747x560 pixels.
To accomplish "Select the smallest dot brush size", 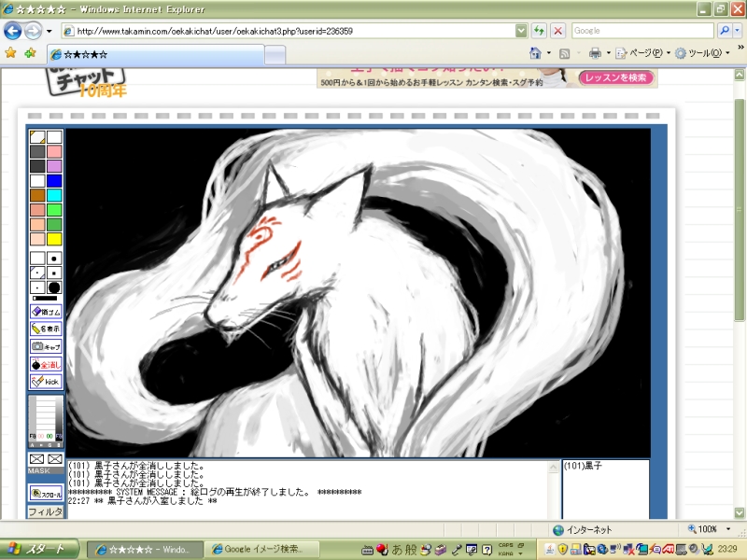I will tap(37, 287).
